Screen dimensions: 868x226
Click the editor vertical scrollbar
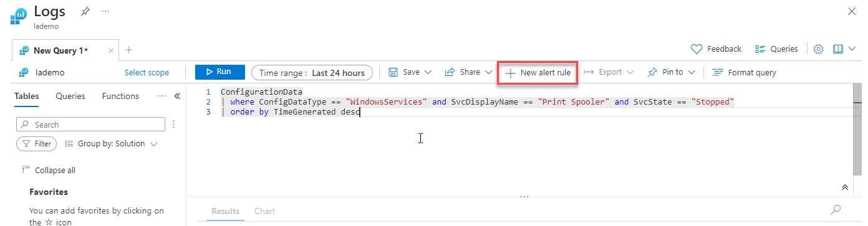(x=857, y=131)
